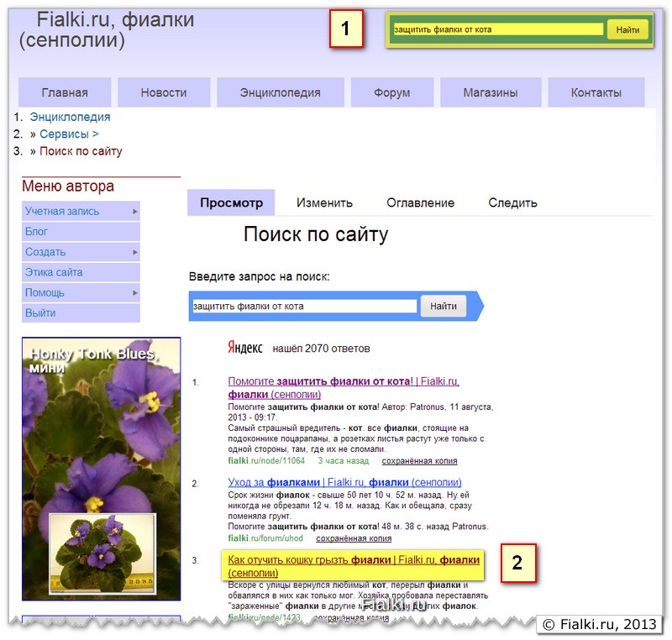Expand the Создать submenu arrow
The height and width of the screenshot is (640, 672).
(135, 252)
